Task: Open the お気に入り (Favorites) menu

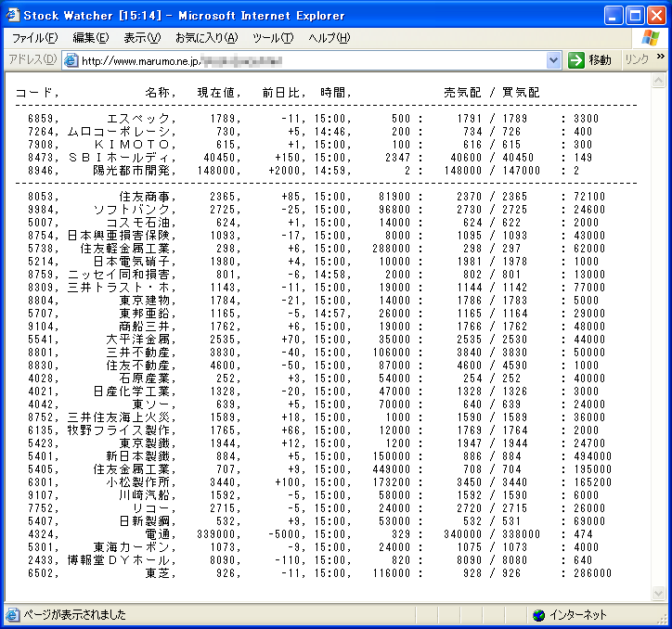Action: point(206,38)
